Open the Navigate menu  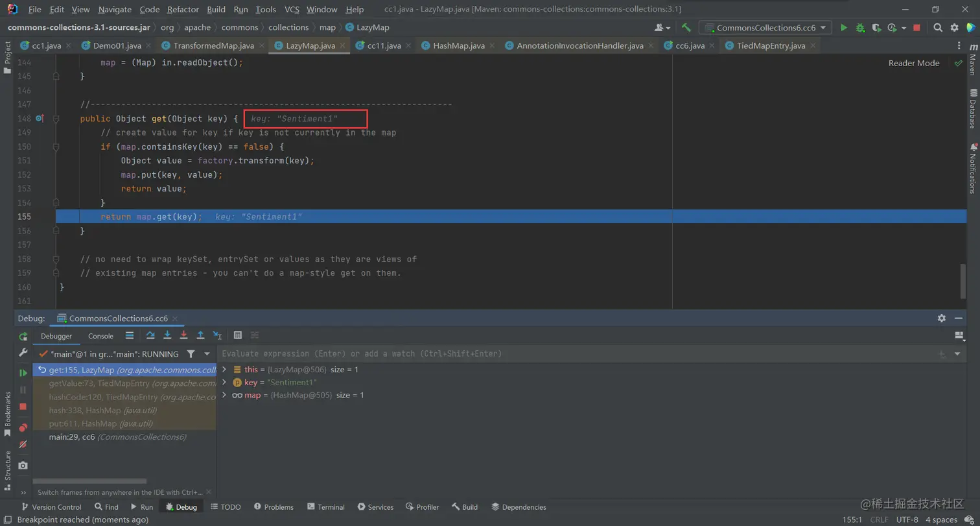[x=115, y=9]
